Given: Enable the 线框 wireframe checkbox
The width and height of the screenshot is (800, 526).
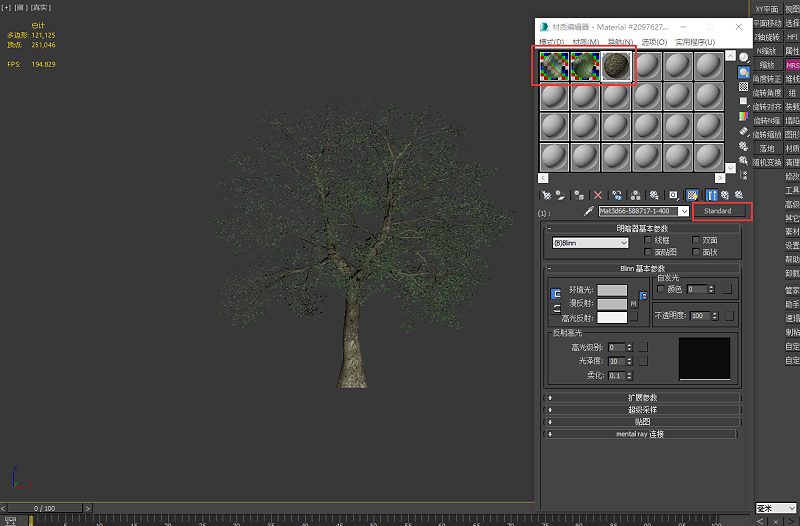Looking at the screenshot, I should [x=648, y=240].
